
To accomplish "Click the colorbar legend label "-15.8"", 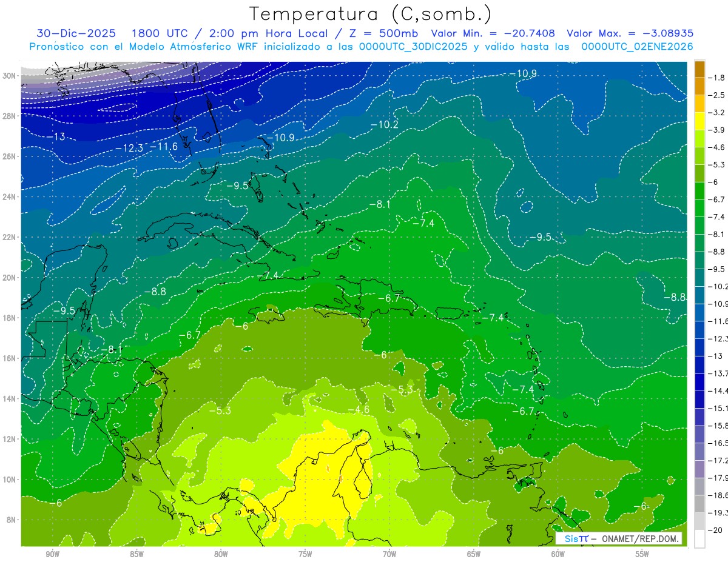I will [717, 426].
